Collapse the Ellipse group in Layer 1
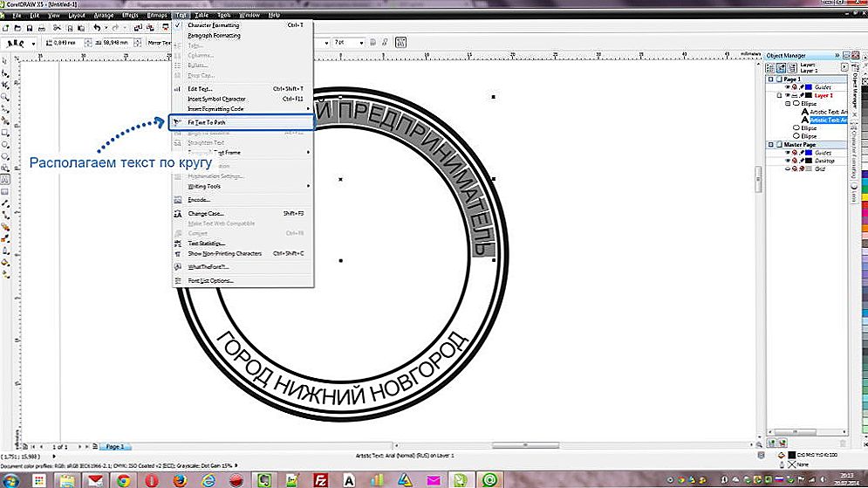 coord(788,104)
